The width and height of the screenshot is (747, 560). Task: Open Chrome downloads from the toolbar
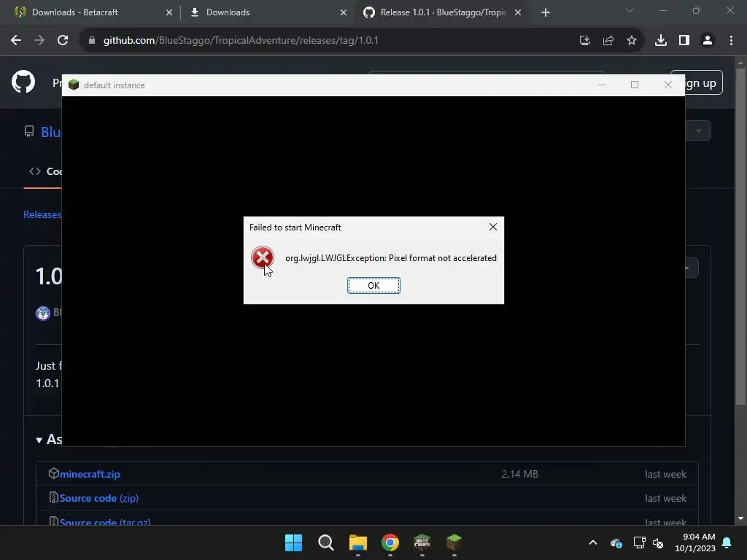pyautogui.click(x=660, y=41)
